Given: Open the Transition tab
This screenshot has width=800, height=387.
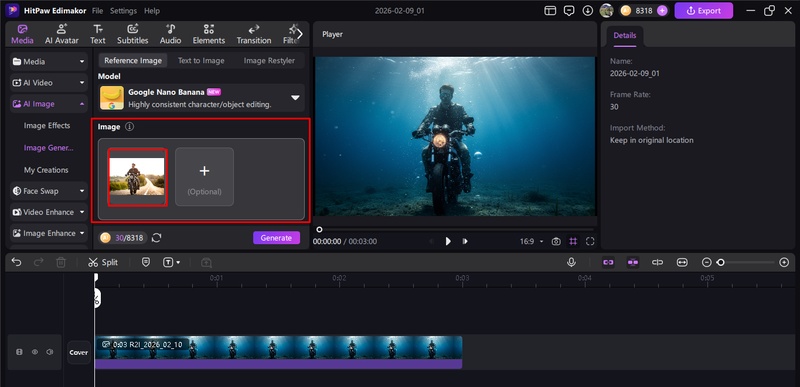Looking at the screenshot, I should (254, 34).
